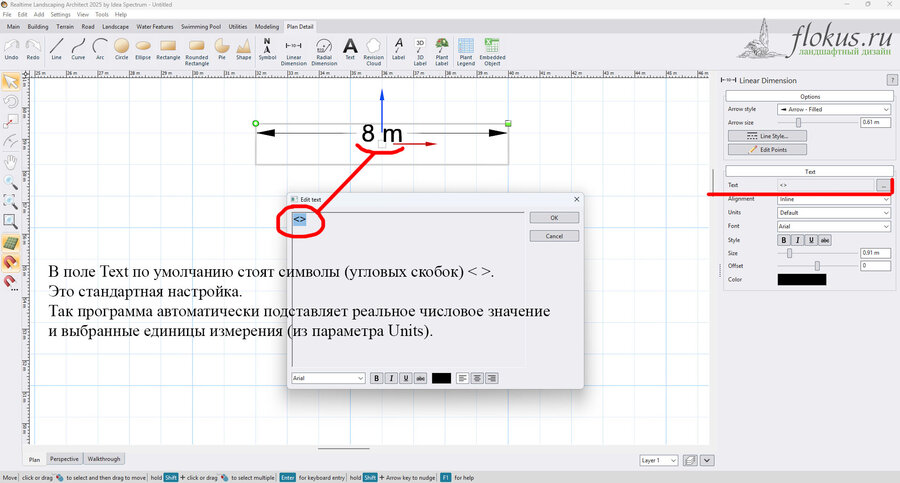Open the layers manager icon
The image size is (900, 483).
click(x=690, y=461)
